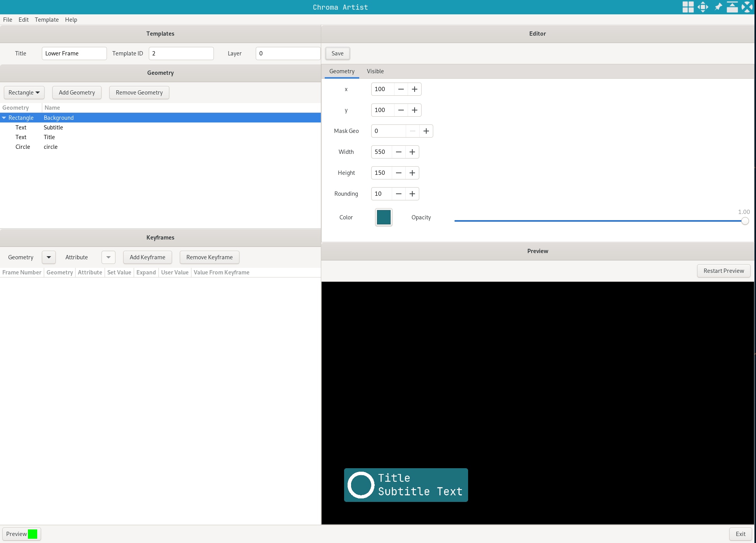The image size is (756, 543).
Task: Decrease Height with the minus button
Action: pyautogui.click(x=399, y=173)
